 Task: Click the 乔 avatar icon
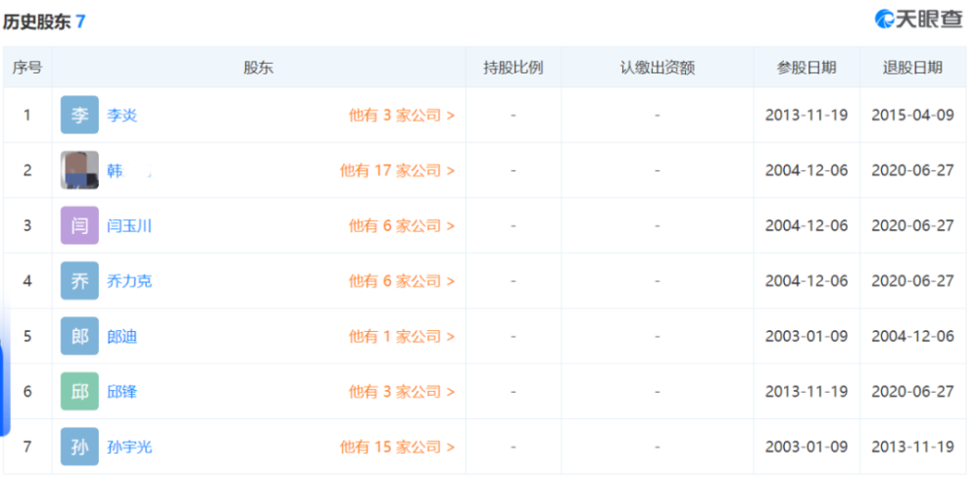point(79,280)
